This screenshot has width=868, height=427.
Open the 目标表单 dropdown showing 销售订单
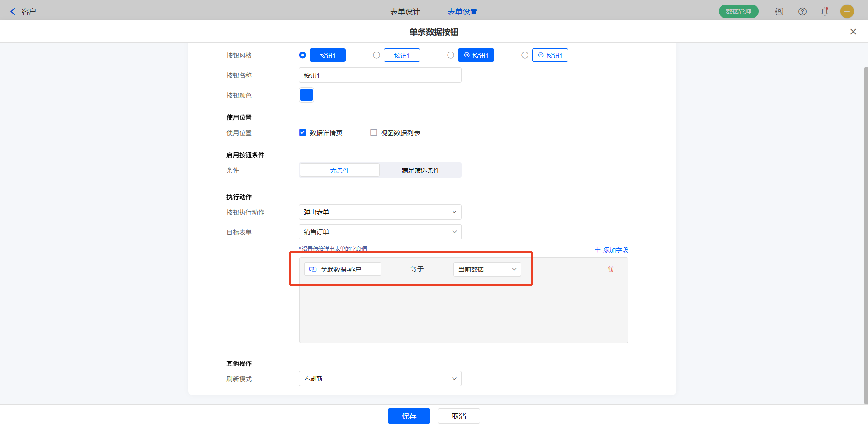coord(380,232)
